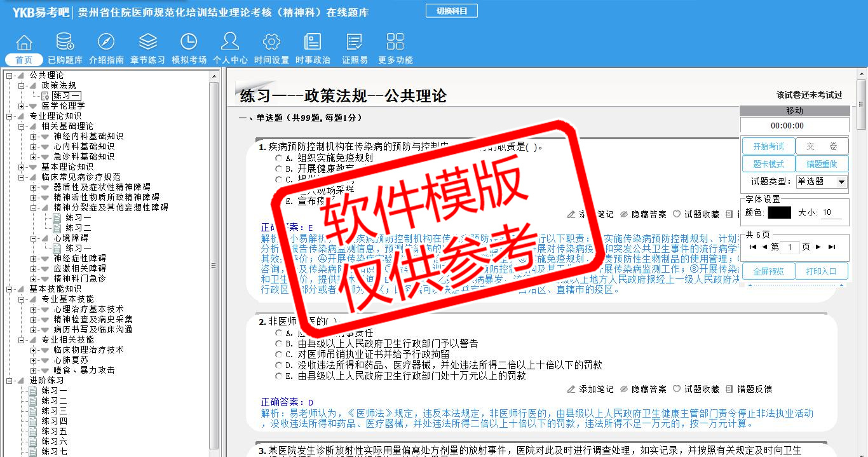Click the 切换科目 switch subject button
This screenshot has height=457, width=868.
pyautogui.click(x=451, y=11)
